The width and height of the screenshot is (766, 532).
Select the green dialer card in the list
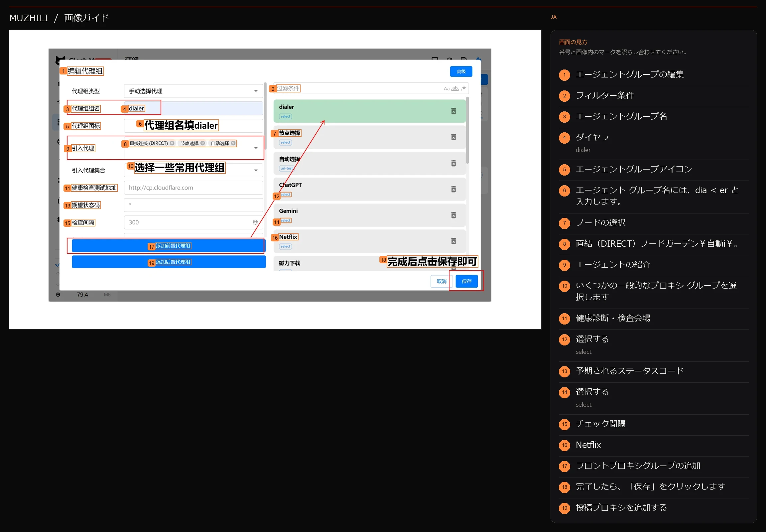coord(369,111)
